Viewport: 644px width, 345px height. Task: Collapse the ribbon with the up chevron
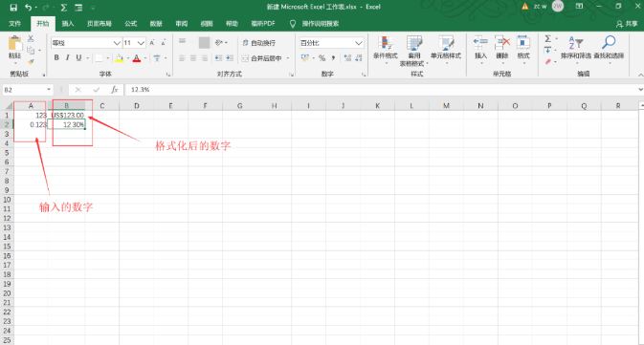pos(640,75)
